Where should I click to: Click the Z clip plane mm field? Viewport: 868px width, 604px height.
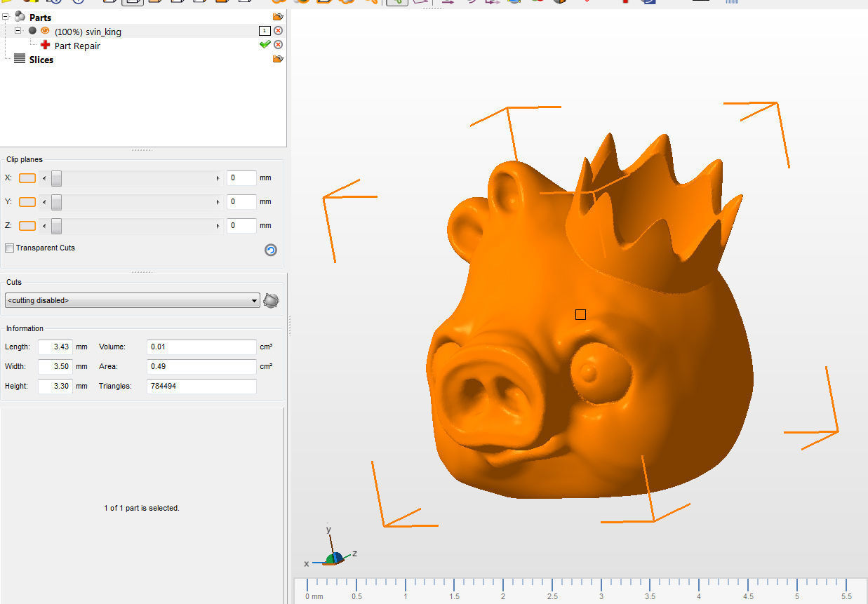[241, 226]
